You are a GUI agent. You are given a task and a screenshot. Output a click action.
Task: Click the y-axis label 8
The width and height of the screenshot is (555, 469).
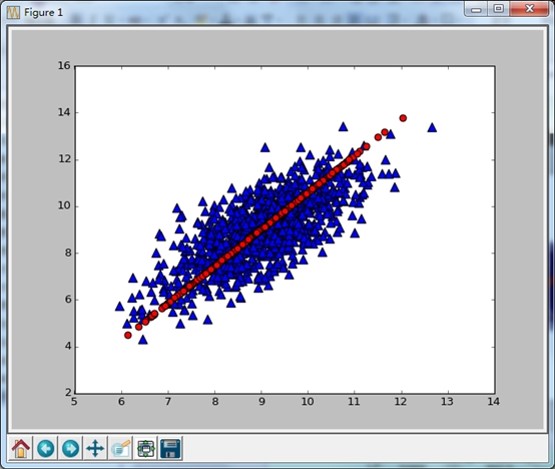point(67,253)
